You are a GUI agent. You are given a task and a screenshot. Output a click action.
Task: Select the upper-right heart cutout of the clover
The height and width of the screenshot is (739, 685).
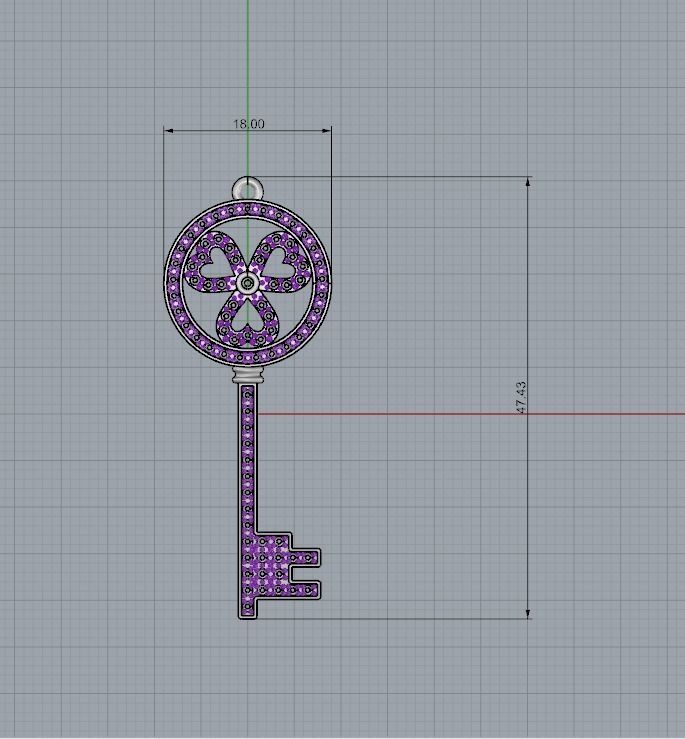click(x=282, y=262)
